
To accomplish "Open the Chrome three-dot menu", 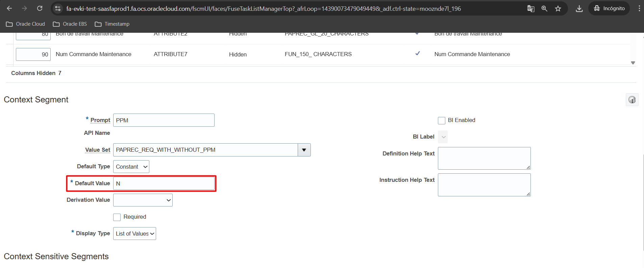I will click(639, 8).
